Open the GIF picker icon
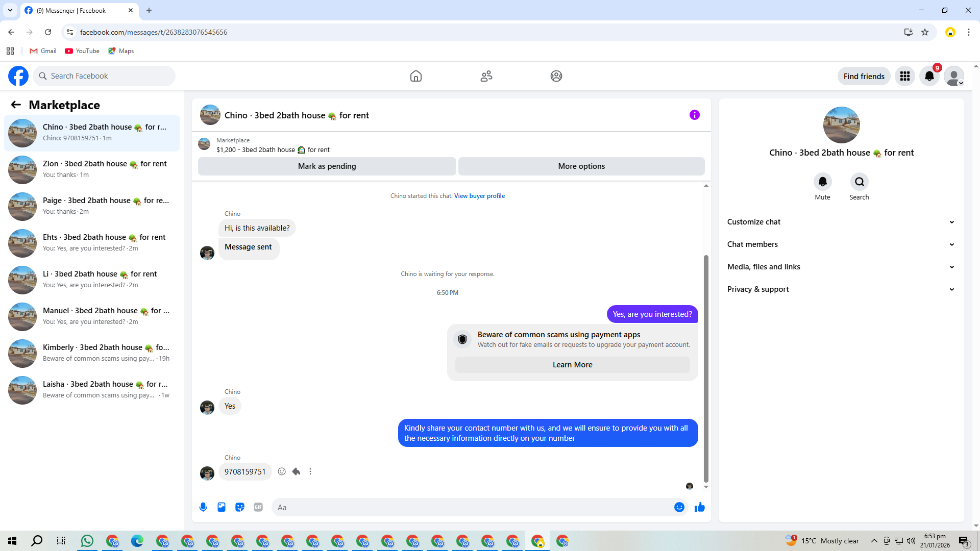 [258, 507]
